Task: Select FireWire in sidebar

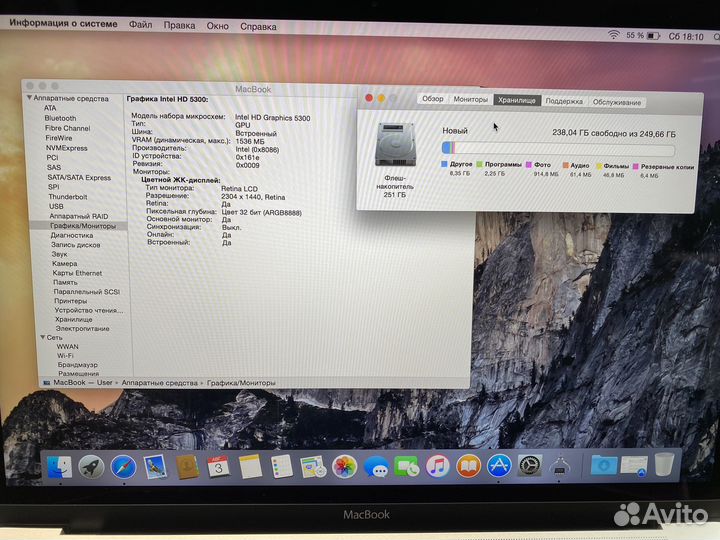Action: tap(59, 138)
